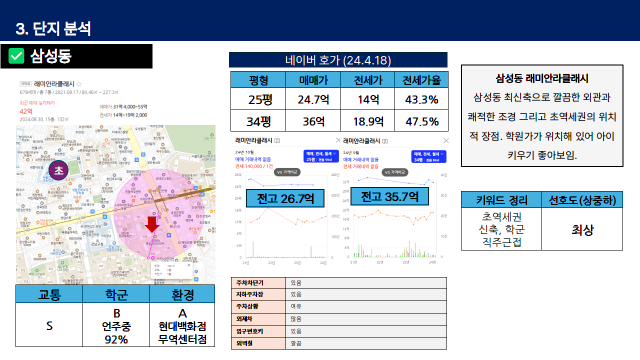640x360 pixels.
Task: Click the copy icon next to right 래미안라클래시 title
Action: point(385,141)
